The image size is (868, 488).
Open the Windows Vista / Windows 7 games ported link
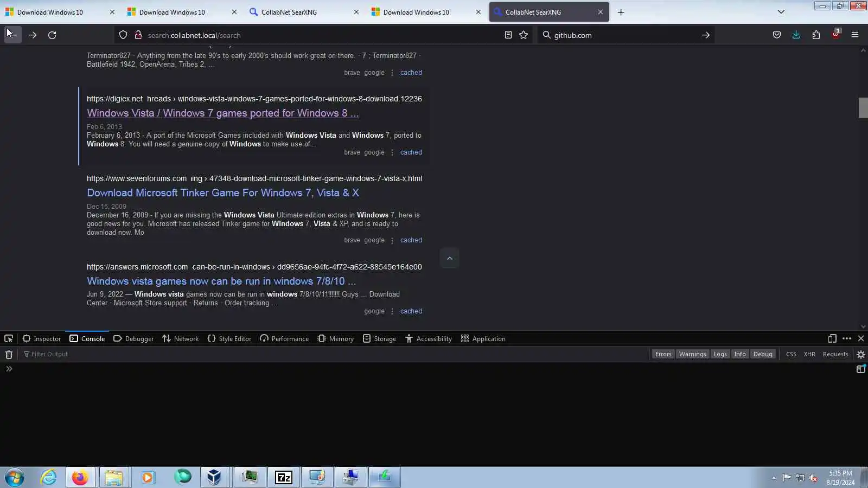tap(223, 113)
